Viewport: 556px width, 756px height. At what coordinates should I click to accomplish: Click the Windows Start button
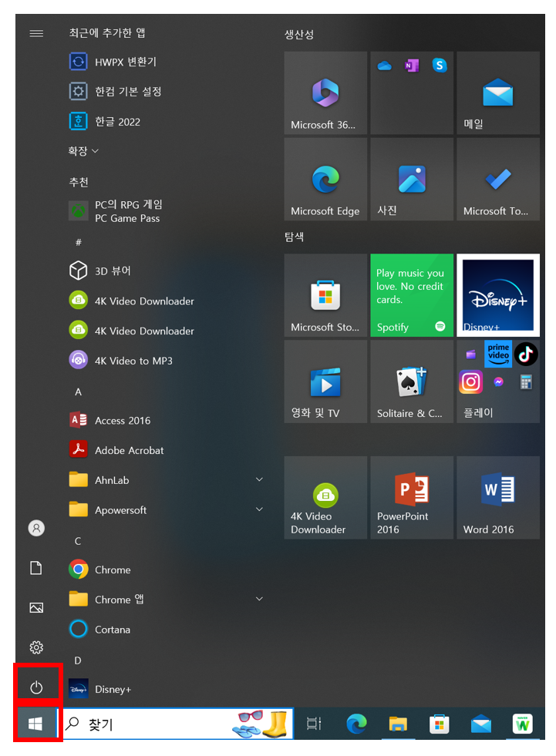point(35,724)
